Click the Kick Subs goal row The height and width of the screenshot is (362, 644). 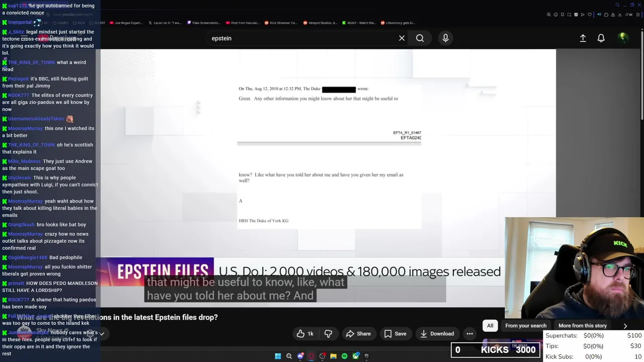click(593, 356)
